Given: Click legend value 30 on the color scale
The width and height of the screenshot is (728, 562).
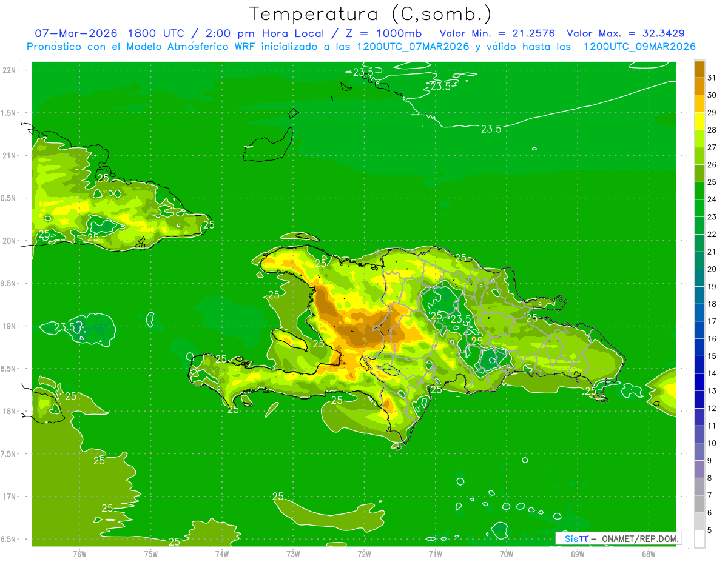Looking at the screenshot, I should point(712,95).
